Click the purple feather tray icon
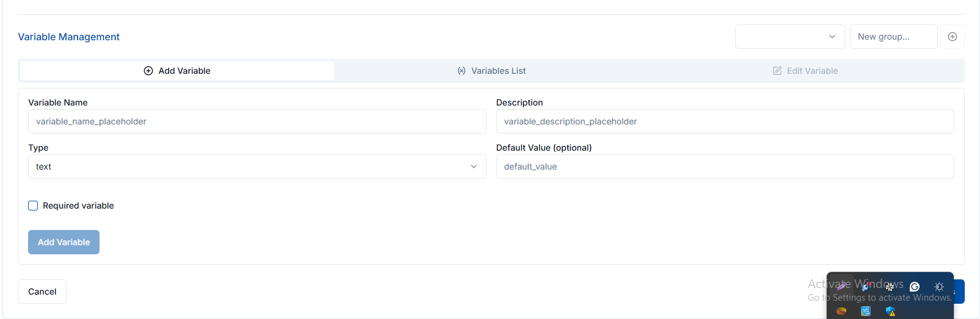 tap(841, 287)
